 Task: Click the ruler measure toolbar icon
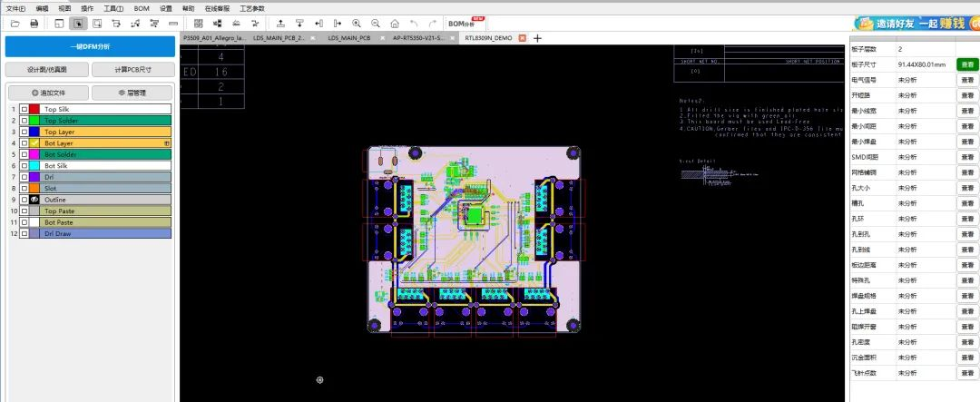pos(173,24)
